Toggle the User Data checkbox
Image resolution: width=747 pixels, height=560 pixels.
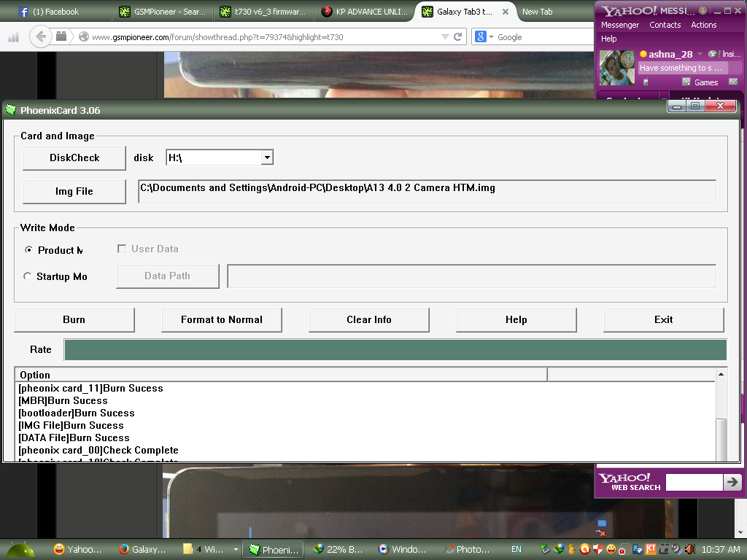tap(122, 249)
